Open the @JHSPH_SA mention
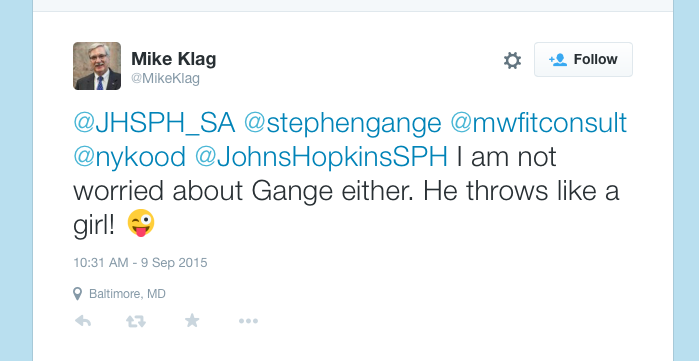This screenshot has height=361, width=699. [154, 123]
